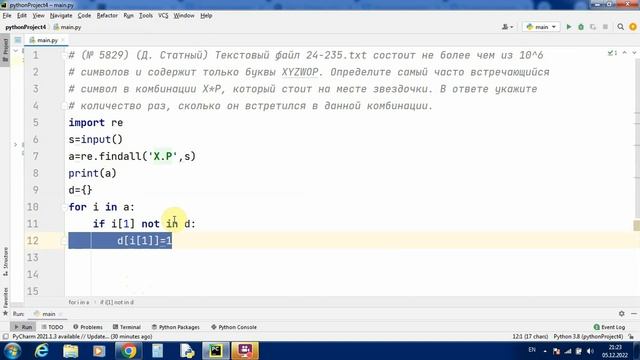640x360 pixels.
Task: Open inspections widget with checkmark
Action: [612, 53]
